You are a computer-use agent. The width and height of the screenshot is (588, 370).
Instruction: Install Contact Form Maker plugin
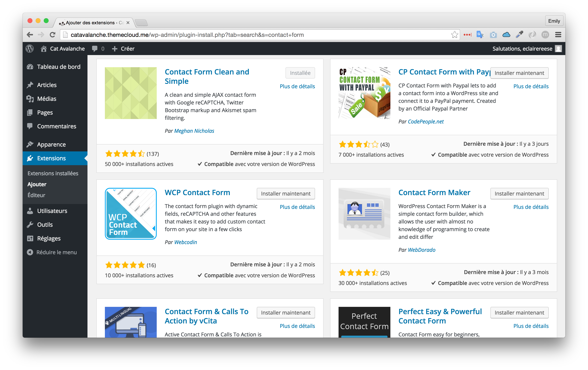(519, 194)
